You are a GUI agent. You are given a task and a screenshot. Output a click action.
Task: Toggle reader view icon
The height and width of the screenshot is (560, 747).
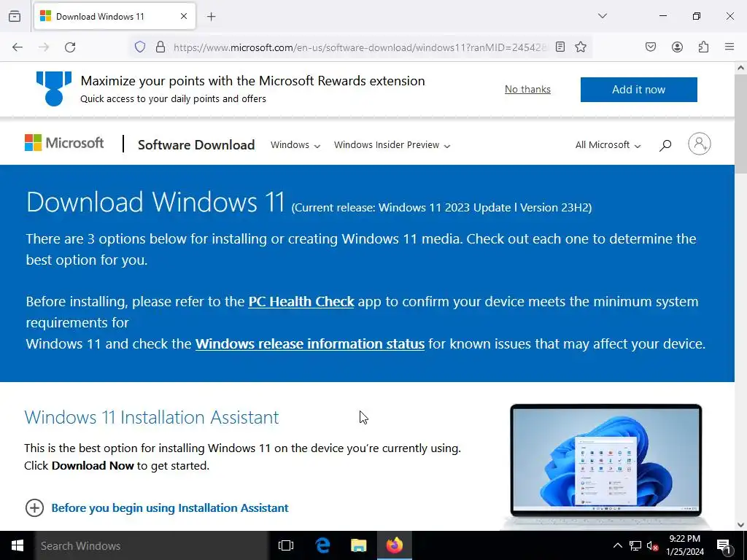(560, 47)
